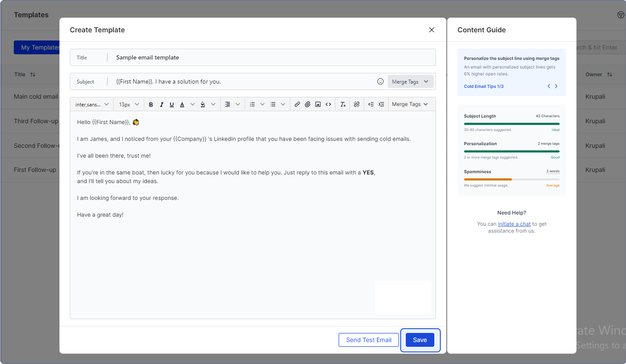
Task: Insert a numbered list
Action: click(x=252, y=104)
